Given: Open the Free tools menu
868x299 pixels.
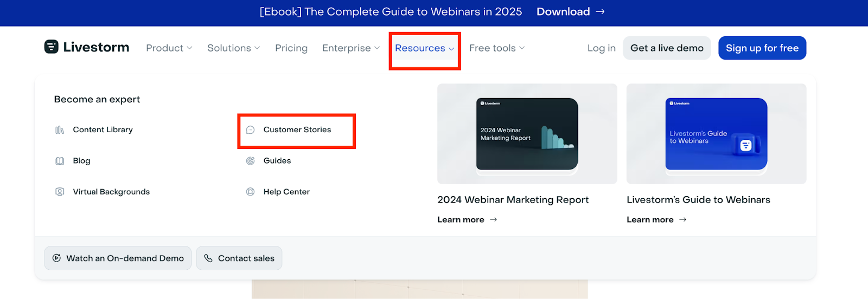Looking at the screenshot, I should [497, 48].
